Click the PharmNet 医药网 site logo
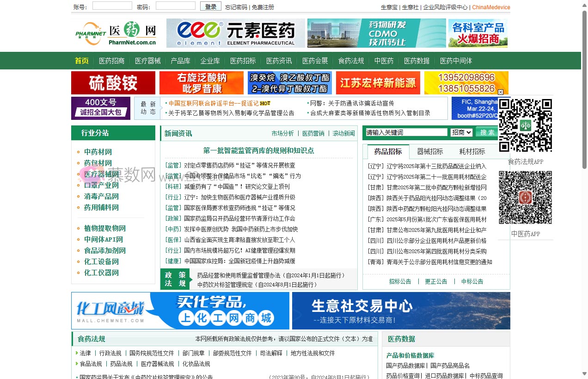This screenshot has height=379, width=588. coord(115,33)
